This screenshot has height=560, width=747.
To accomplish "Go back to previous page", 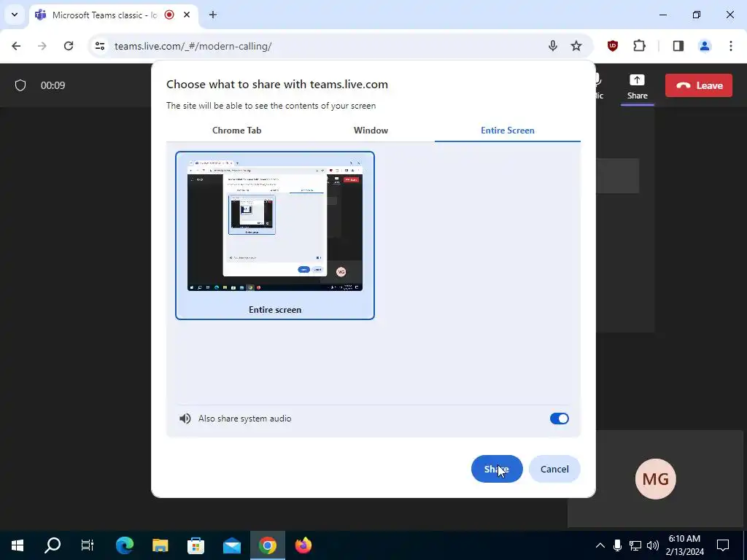I will pos(16,46).
